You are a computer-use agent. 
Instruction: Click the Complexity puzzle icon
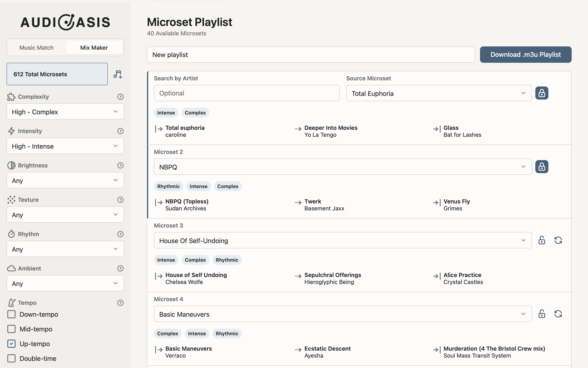point(11,97)
